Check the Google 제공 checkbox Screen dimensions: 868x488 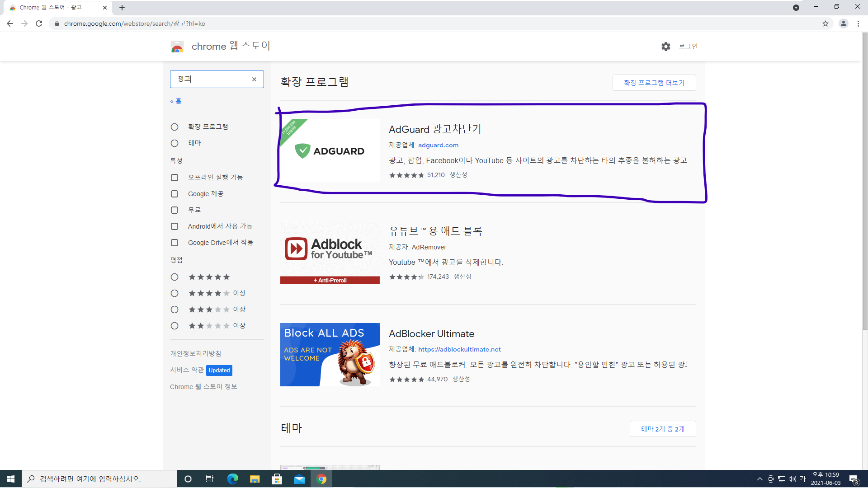click(175, 194)
